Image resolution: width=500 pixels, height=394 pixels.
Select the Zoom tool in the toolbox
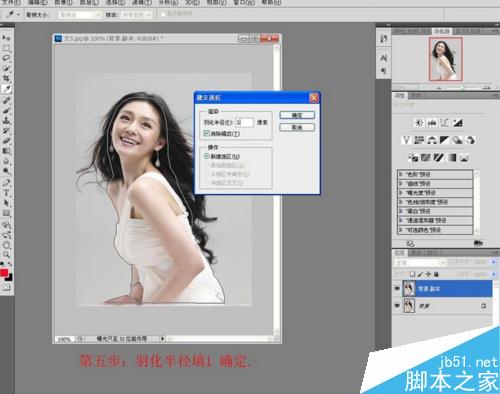(6, 255)
